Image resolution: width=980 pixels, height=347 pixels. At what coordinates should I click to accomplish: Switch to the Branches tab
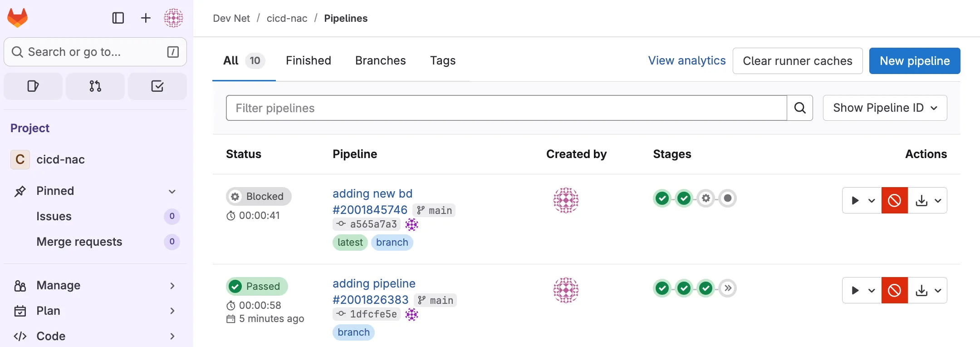pos(380,61)
